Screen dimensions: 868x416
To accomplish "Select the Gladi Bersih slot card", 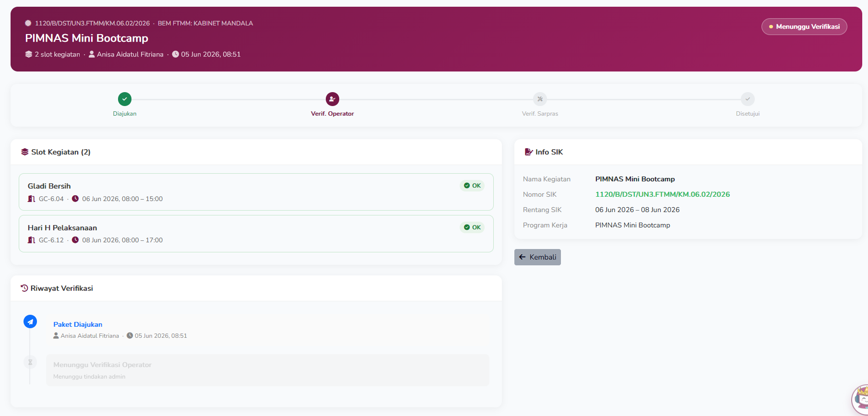I will pos(256,192).
